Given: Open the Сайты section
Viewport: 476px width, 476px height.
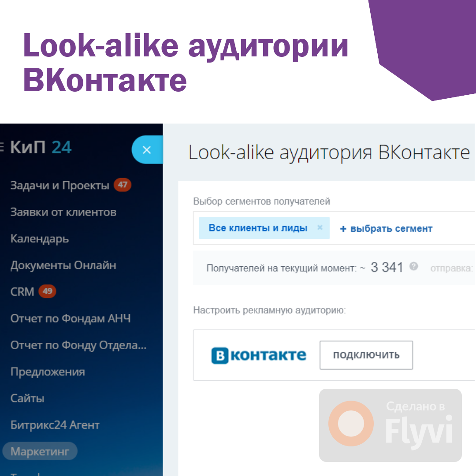Looking at the screenshot, I should tap(27, 398).
